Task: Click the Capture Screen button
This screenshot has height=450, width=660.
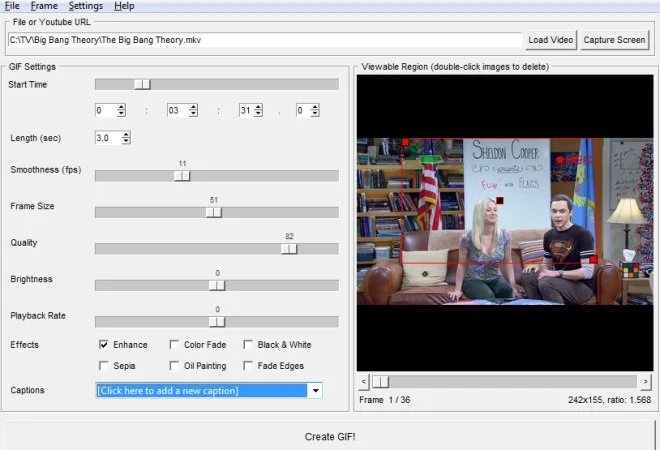Action: click(615, 40)
